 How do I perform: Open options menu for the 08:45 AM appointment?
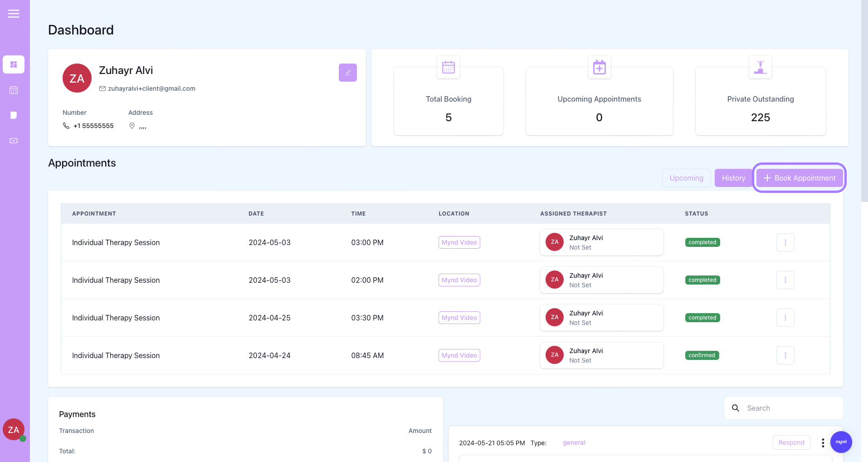785,355
